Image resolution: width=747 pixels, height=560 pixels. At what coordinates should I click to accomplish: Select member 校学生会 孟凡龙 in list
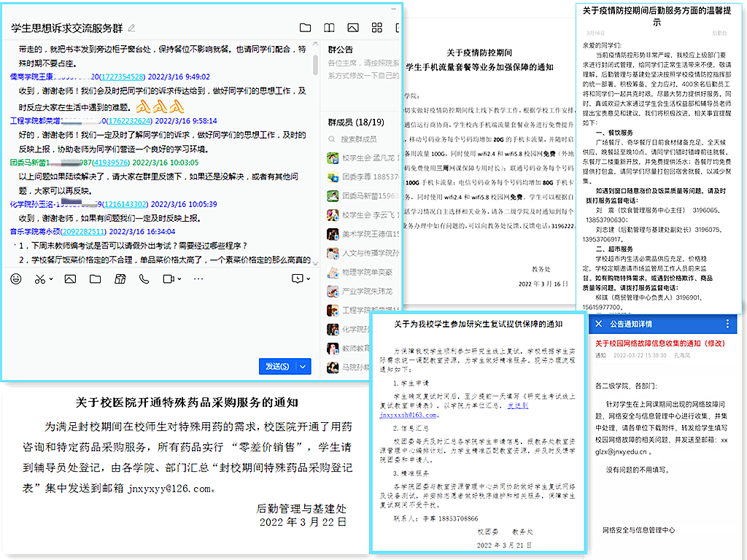pyautogui.click(x=363, y=157)
